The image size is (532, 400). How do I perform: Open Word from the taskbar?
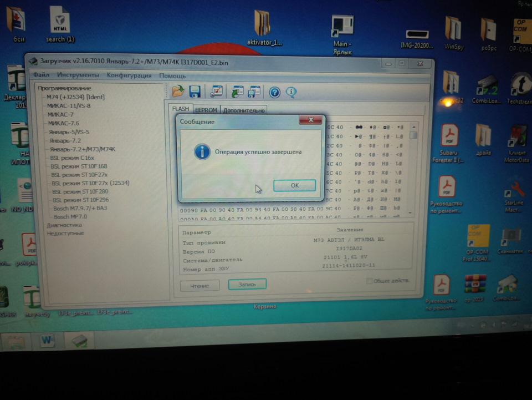click(x=47, y=340)
